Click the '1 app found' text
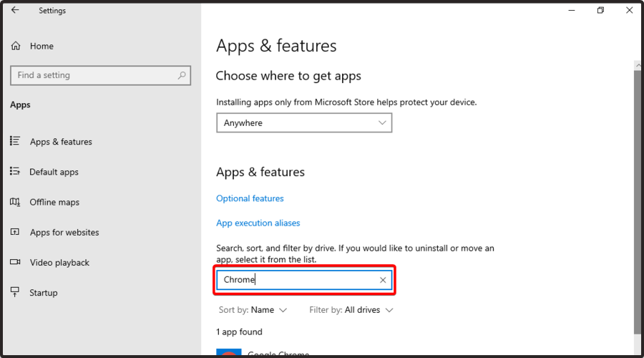Viewport: 644px width, 358px height. (239, 332)
